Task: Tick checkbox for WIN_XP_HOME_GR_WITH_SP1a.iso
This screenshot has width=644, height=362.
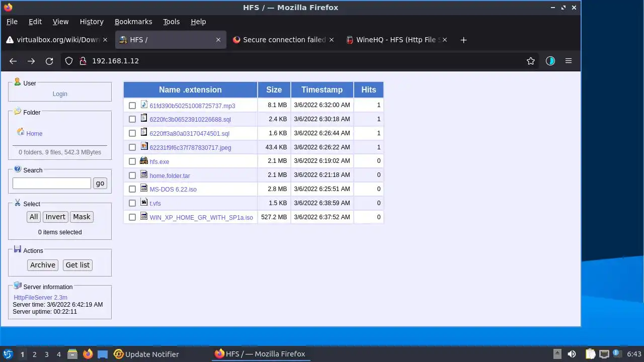Action: tap(132, 217)
